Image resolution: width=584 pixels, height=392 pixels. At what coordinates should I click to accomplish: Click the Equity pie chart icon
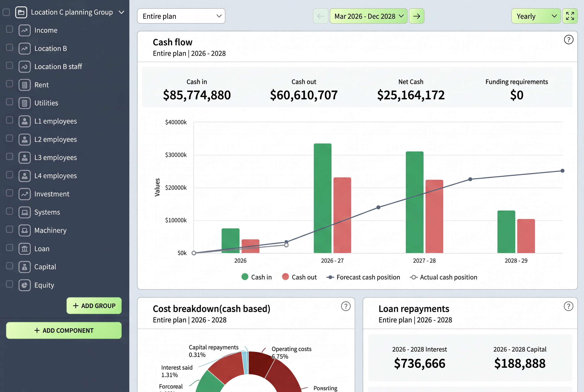pyautogui.click(x=24, y=285)
